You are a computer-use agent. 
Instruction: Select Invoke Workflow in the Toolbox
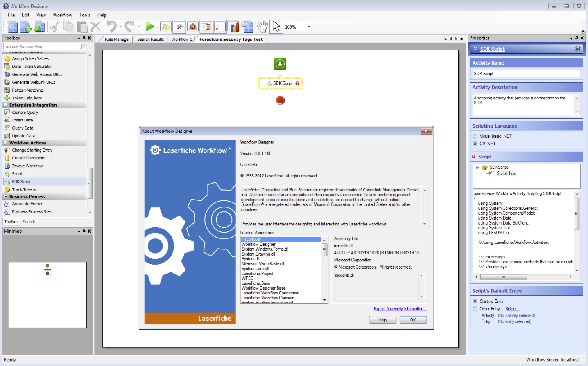coord(27,166)
